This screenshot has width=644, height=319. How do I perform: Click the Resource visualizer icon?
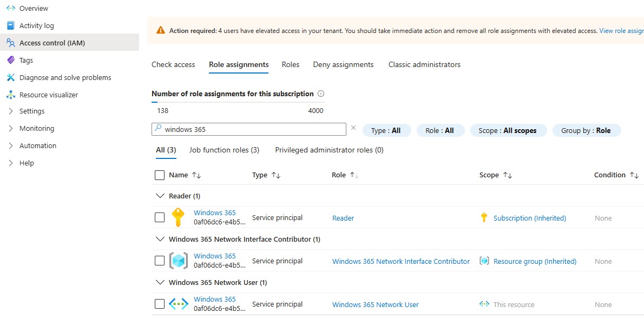(x=10, y=95)
